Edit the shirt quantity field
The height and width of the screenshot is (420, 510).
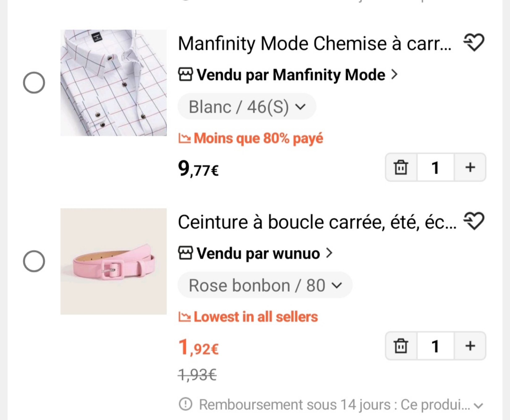point(435,167)
